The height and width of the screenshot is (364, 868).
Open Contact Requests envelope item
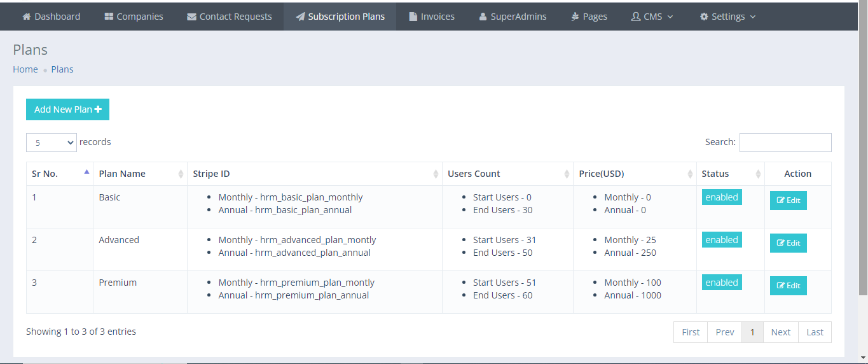click(x=229, y=17)
